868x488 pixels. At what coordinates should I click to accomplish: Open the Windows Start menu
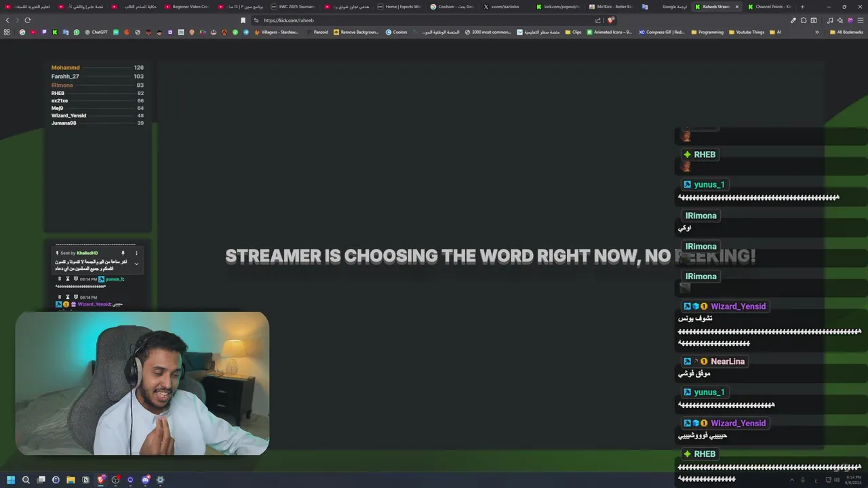coord(11,480)
